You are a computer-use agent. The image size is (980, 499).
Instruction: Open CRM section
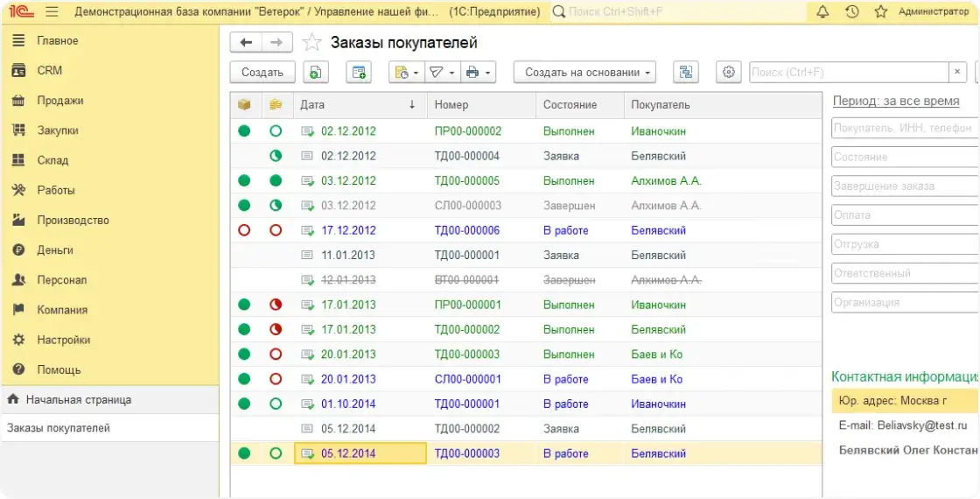click(x=49, y=71)
